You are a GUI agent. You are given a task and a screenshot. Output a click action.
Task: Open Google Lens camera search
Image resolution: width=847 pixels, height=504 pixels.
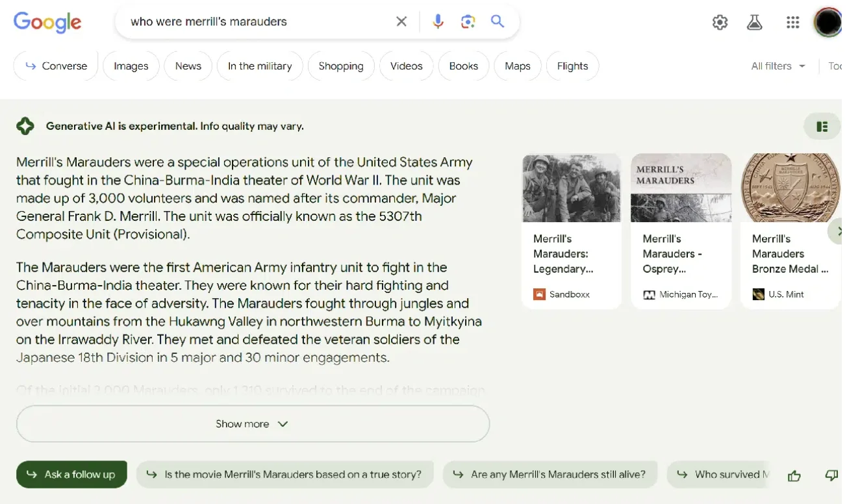[x=467, y=21]
